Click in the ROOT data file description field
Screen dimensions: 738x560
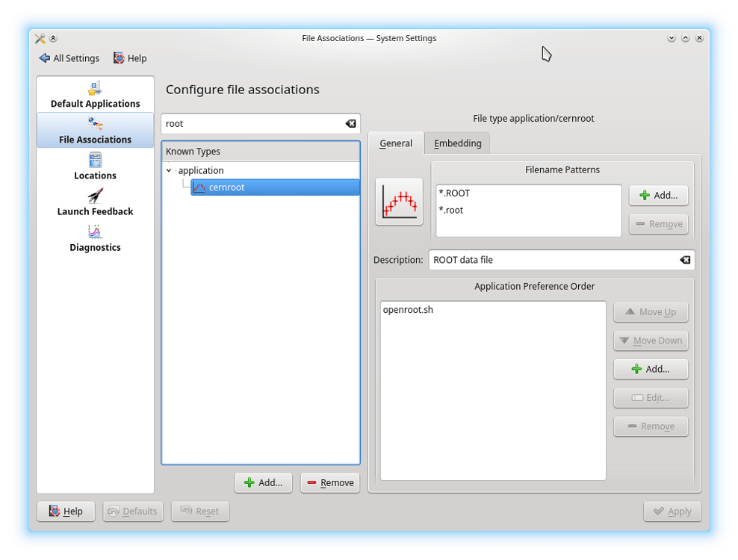(x=553, y=260)
